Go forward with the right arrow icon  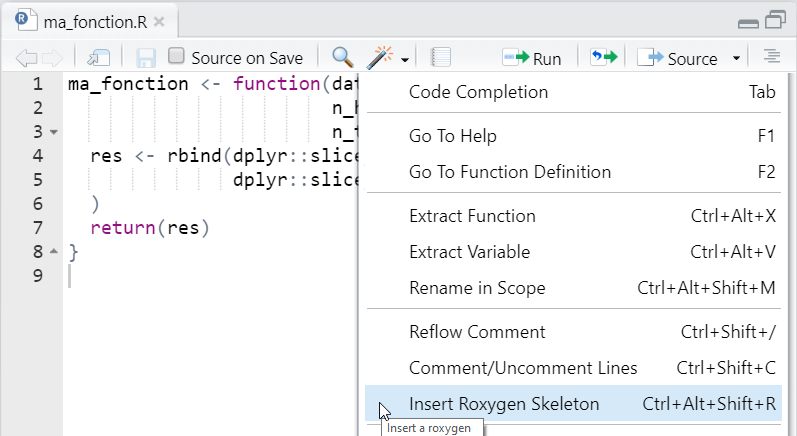pos(52,58)
